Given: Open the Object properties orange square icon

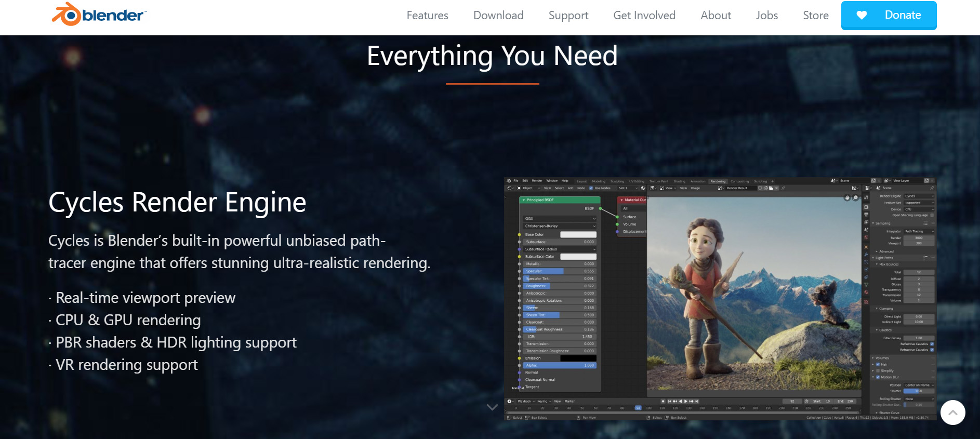Looking at the screenshot, I should pyautogui.click(x=866, y=247).
